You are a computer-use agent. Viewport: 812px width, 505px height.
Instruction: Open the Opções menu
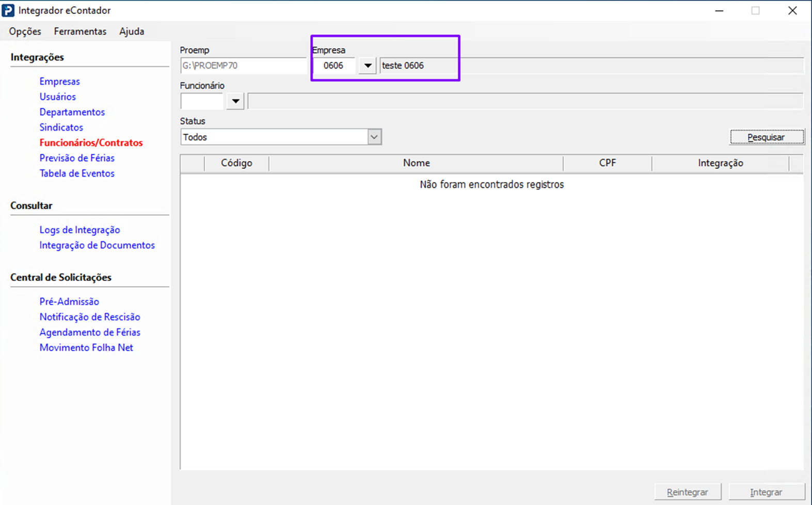25,31
